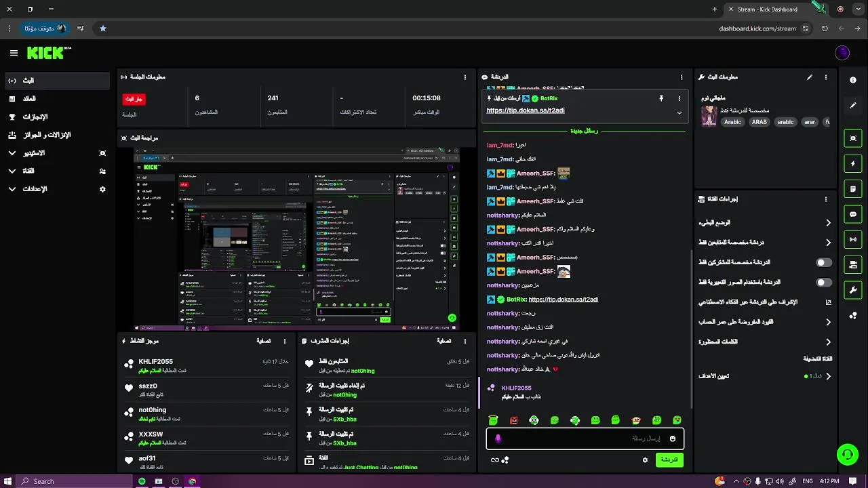The width and height of the screenshot is (868, 488).
Task: Open account age restrictions القيود المفروضة
Action: (765, 322)
